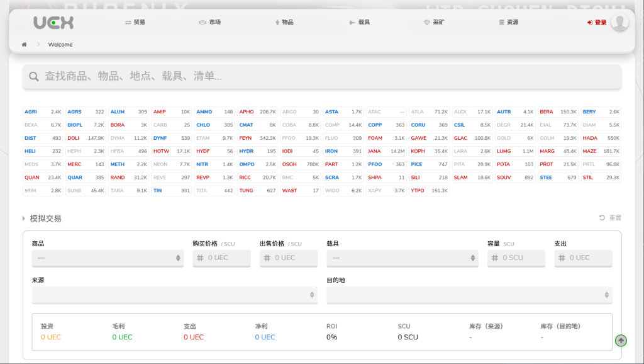Open the 贸易 trade menu

(135, 22)
